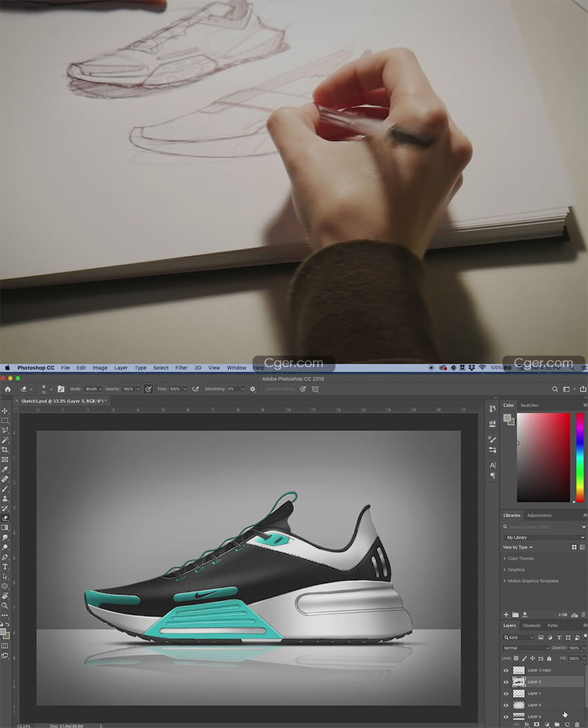This screenshot has width=588, height=728.
Task: Toggle Lock all for the layer
Action: click(x=549, y=658)
